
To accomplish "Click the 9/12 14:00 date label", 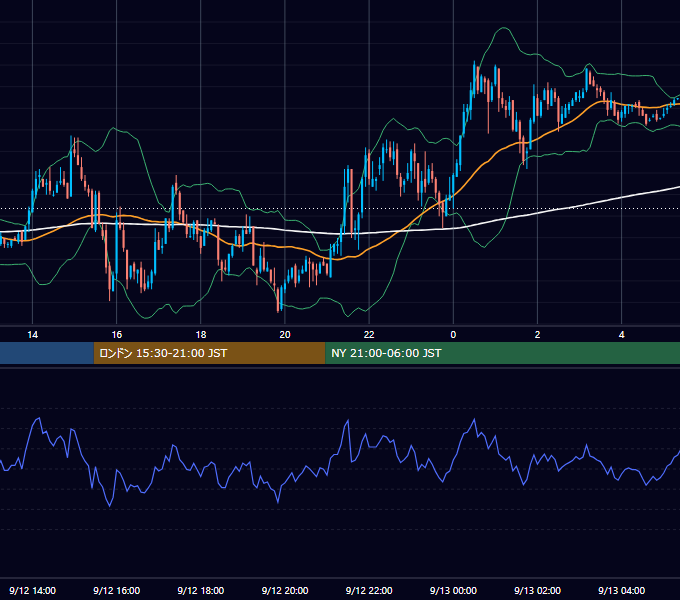I will click(33, 590).
